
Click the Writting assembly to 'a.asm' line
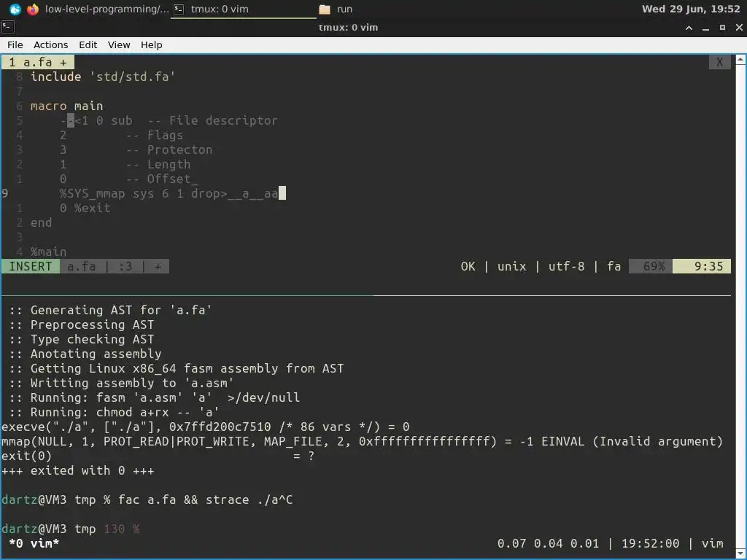[x=122, y=383]
